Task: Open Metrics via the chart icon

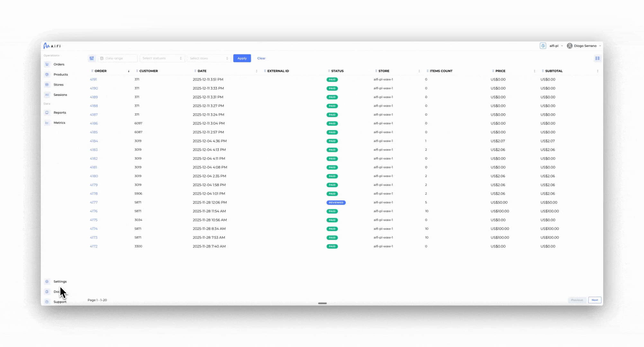Action: [47, 122]
